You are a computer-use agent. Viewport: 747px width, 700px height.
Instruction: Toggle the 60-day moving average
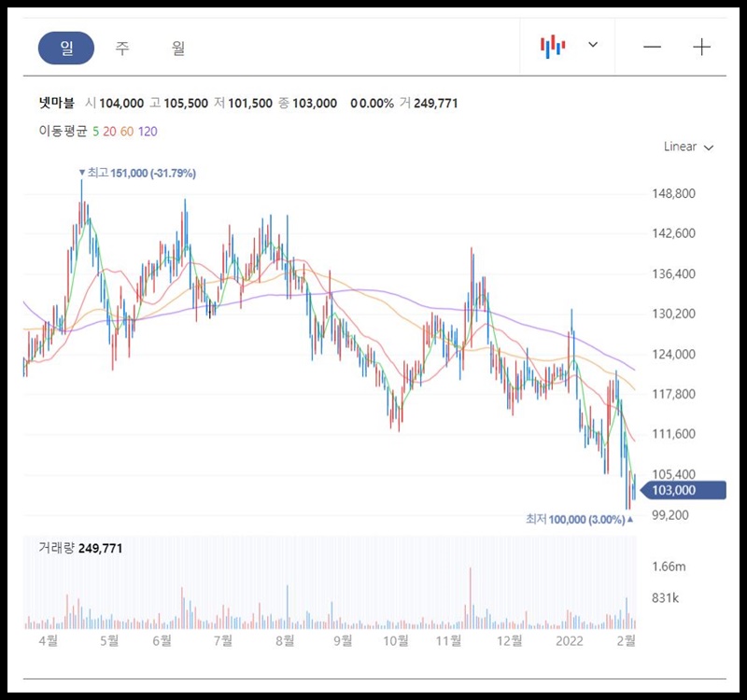point(127,132)
